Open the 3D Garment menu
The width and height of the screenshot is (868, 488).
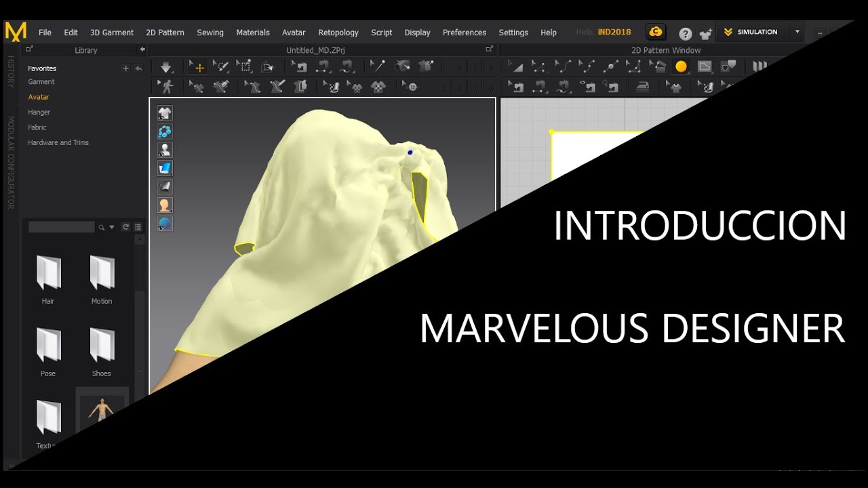(112, 33)
